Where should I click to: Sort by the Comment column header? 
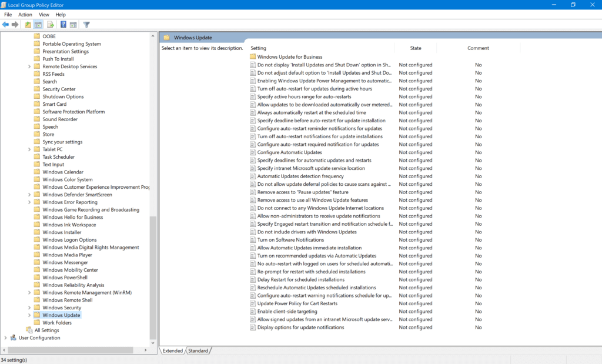479,48
